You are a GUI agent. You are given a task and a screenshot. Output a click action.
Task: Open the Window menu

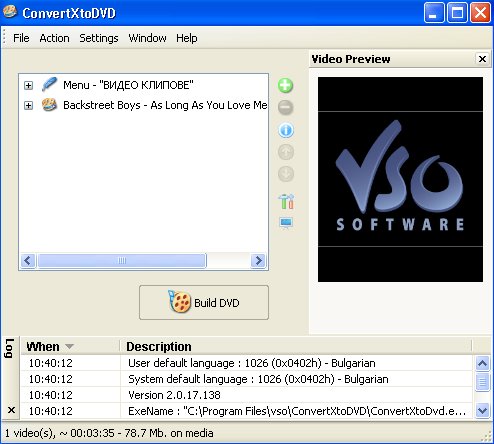[x=147, y=38]
